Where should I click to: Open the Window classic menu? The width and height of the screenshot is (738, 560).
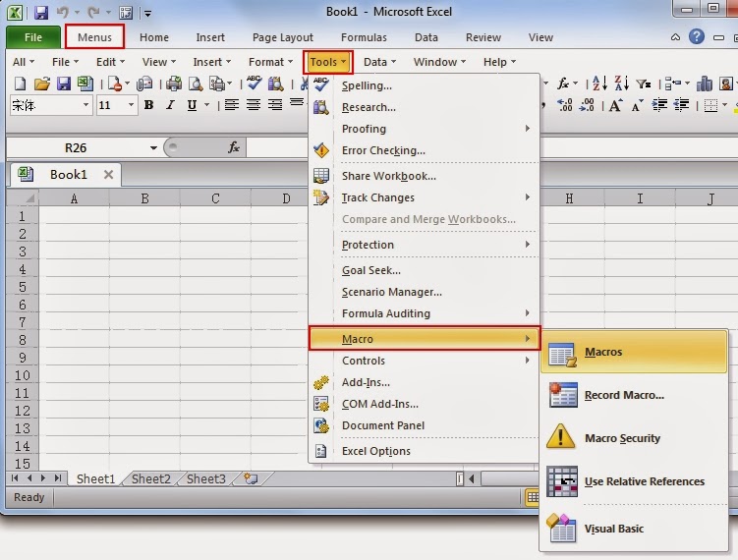pyautogui.click(x=439, y=62)
